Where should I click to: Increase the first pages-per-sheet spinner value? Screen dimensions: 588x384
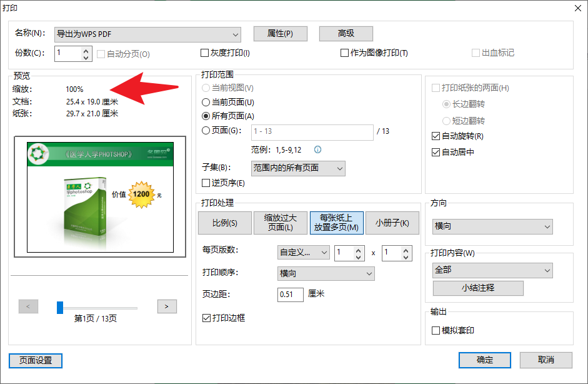[358, 250]
